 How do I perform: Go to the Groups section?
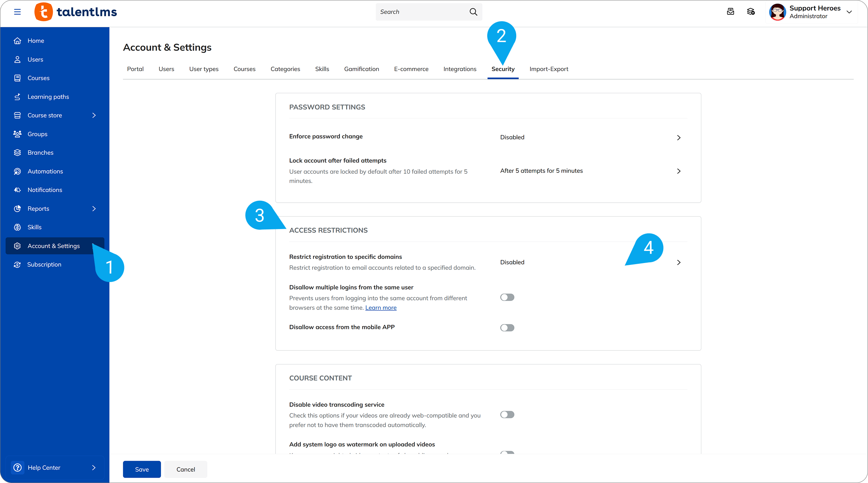37,134
